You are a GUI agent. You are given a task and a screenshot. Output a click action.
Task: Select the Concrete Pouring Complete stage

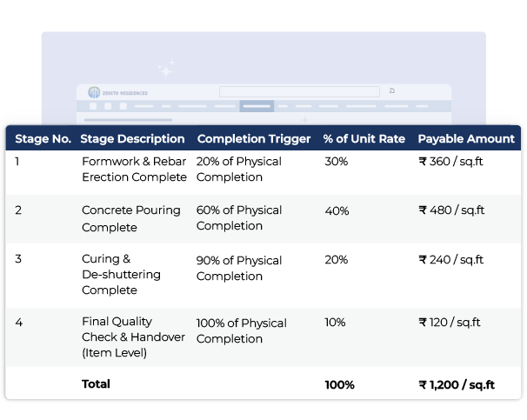click(x=130, y=218)
